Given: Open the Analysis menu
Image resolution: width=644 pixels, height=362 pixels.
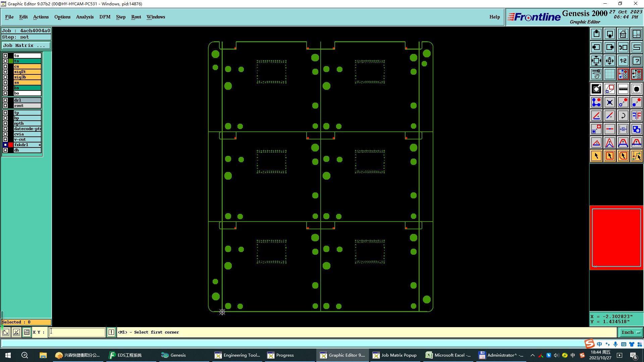Looking at the screenshot, I should [x=85, y=17].
